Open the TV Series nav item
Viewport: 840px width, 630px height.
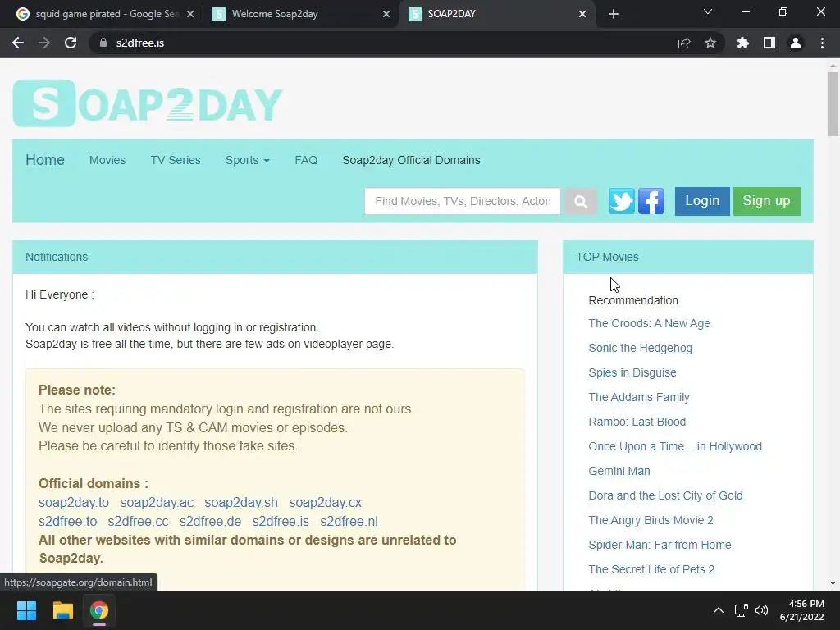click(176, 160)
